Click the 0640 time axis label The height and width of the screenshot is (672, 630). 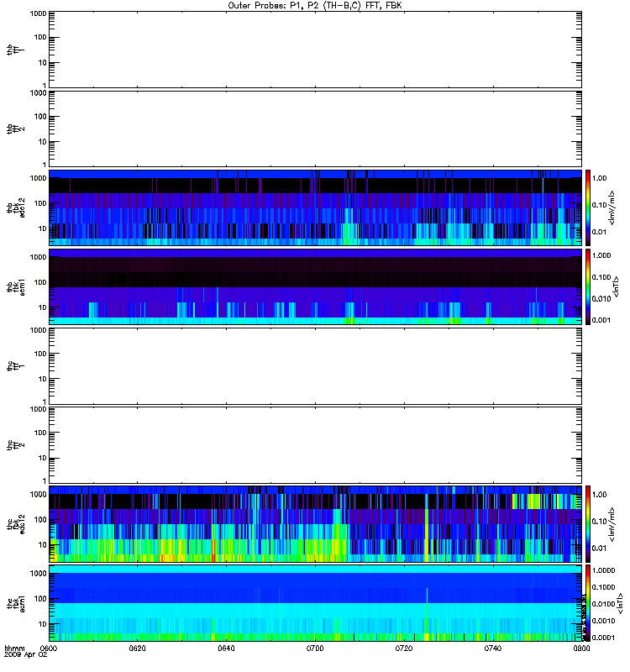point(226,648)
